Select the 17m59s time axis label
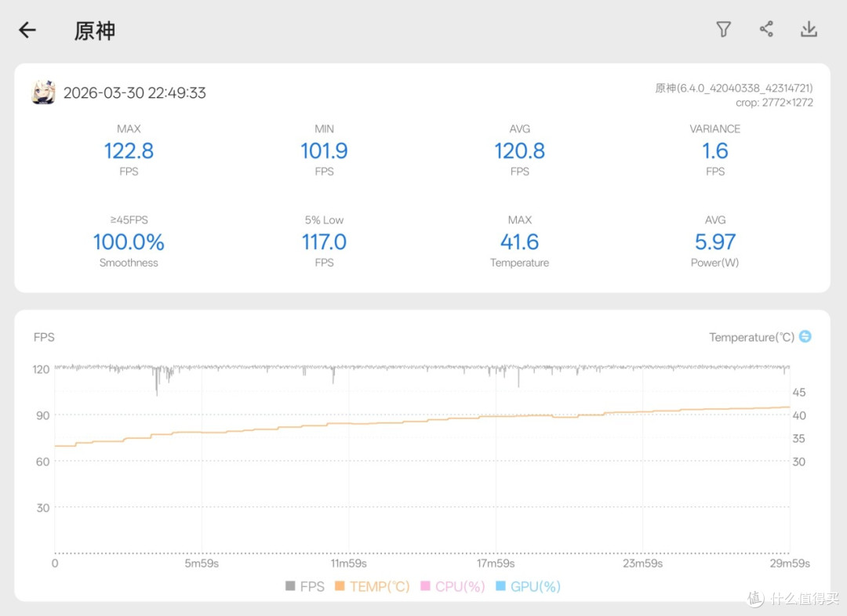 [496, 563]
